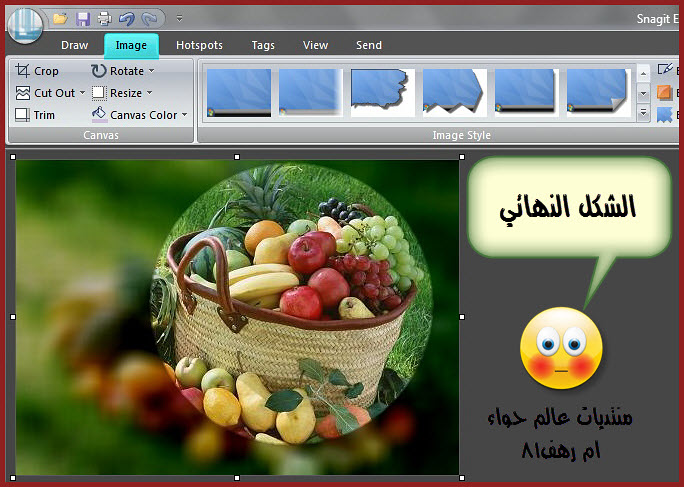Click the Open folder icon in quick access
684x487 pixels.
tap(60, 18)
